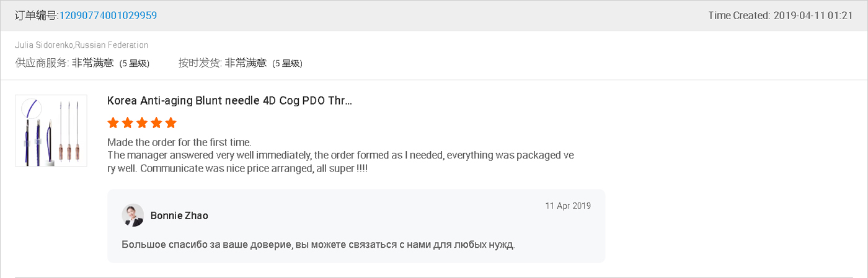Click the fourth orange rating star
868x278 pixels.
tap(156, 123)
